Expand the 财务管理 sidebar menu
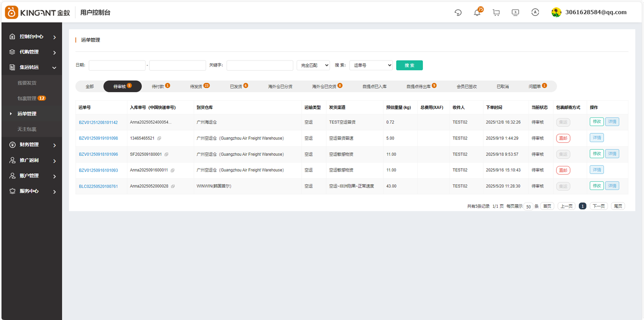The width and height of the screenshot is (644, 320). (x=32, y=145)
